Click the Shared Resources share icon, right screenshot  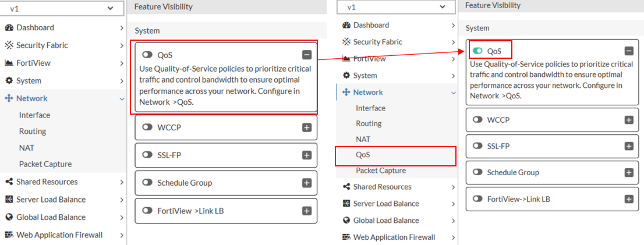click(x=346, y=187)
